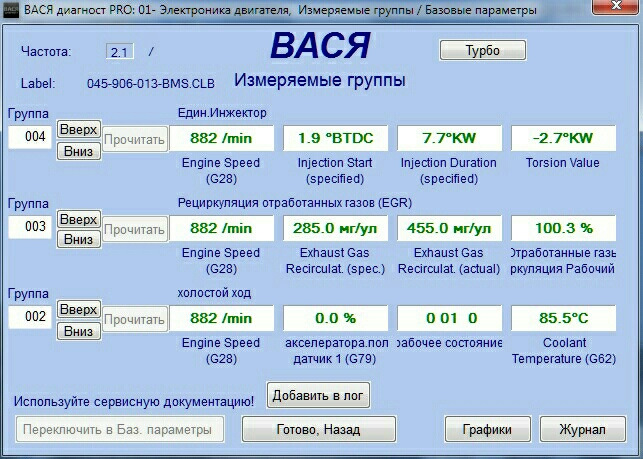
Task: Click Прочитать button for group 003
Action: [135, 229]
